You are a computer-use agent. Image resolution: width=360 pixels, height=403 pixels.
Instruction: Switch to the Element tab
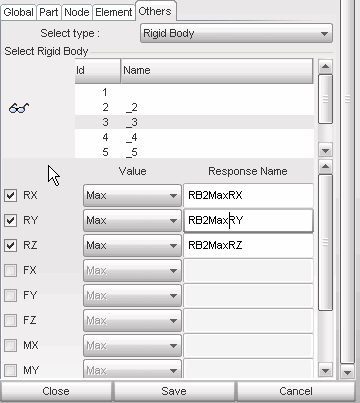pyautogui.click(x=114, y=12)
